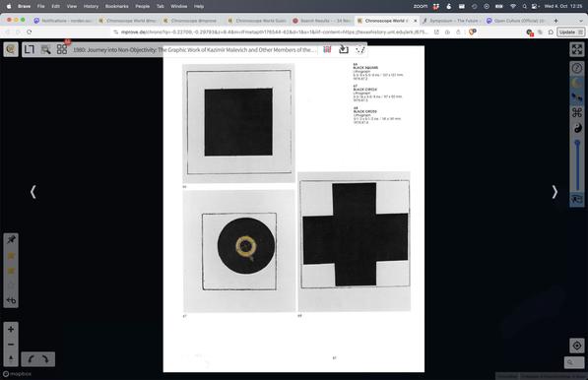Open the History menu
The width and height of the screenshot is (588, 380).
pyautogui.click(x=91, y=6)
